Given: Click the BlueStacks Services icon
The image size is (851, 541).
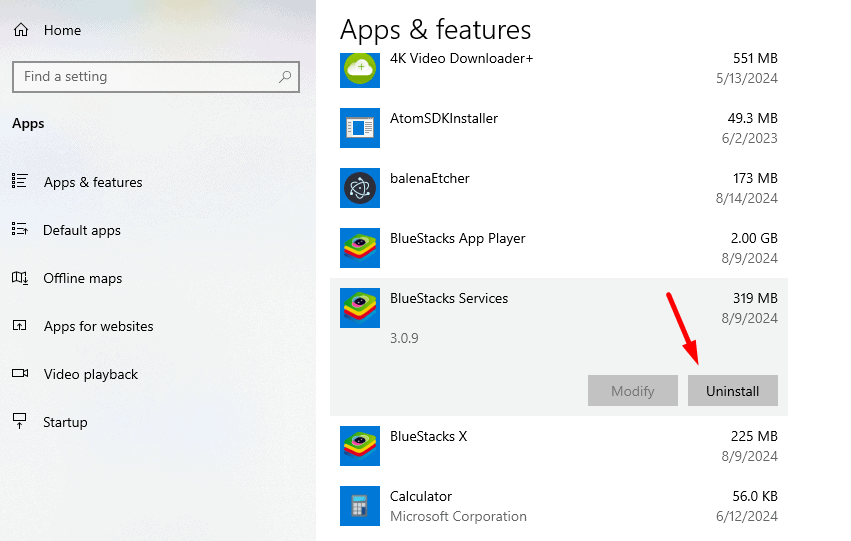Looking at the screenshot, I should pos(360,308).
